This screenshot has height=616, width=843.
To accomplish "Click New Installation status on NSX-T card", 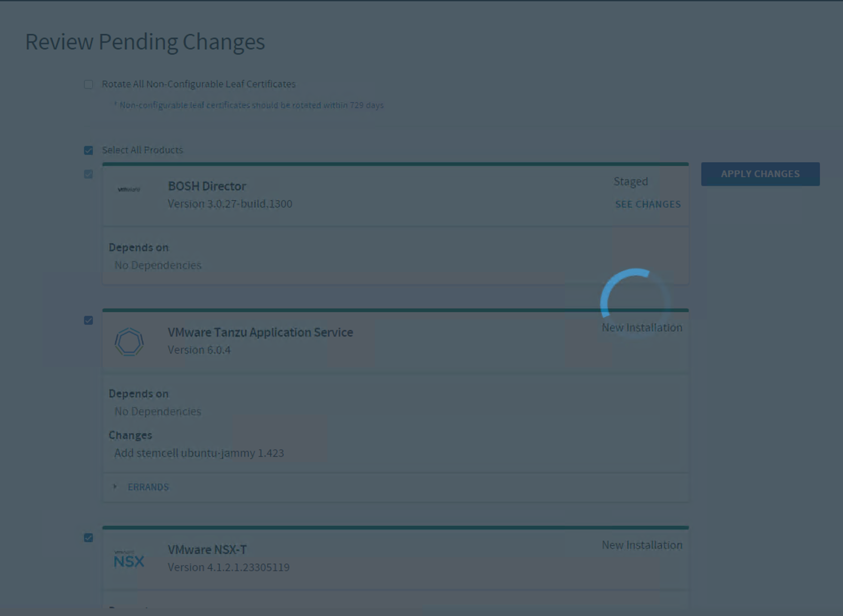I will tap(642, 545).
